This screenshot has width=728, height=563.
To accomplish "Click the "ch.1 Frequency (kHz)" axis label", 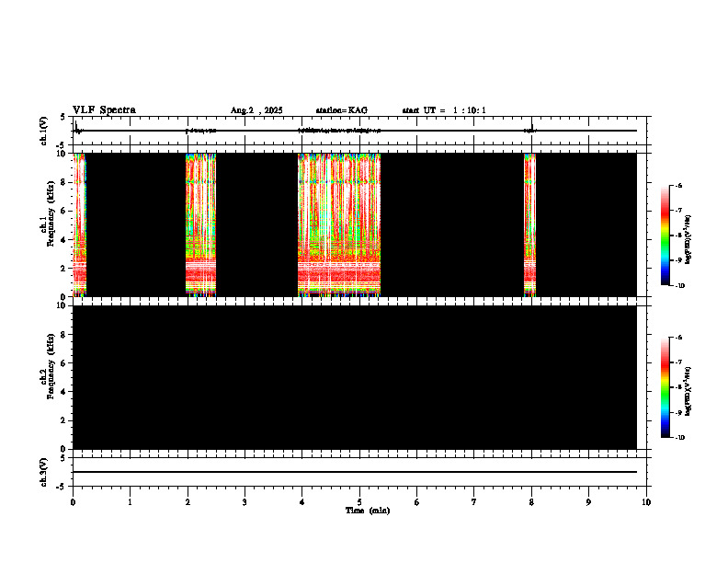I will pyautogui.click(x=47, y=214).
